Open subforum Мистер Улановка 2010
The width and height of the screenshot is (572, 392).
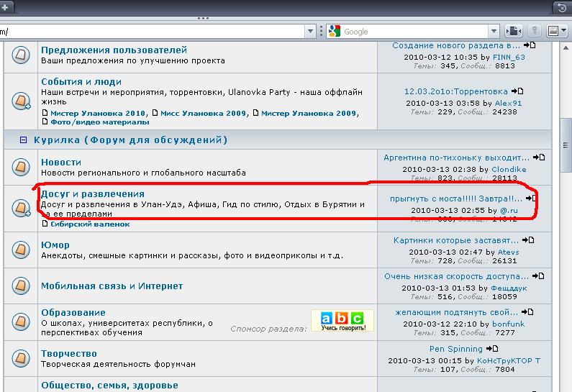click(x=98, y=113)
